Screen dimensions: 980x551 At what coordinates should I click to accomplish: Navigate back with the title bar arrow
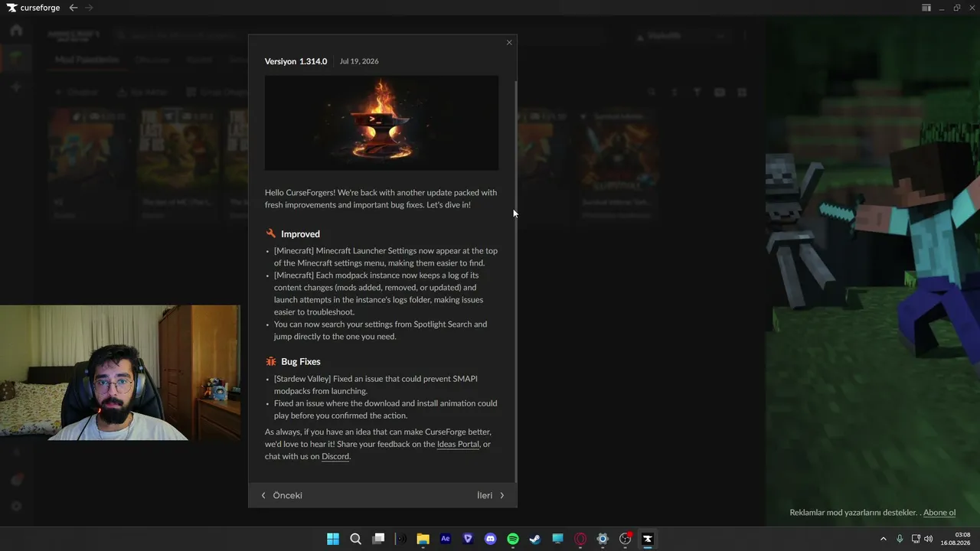[73, 8]
